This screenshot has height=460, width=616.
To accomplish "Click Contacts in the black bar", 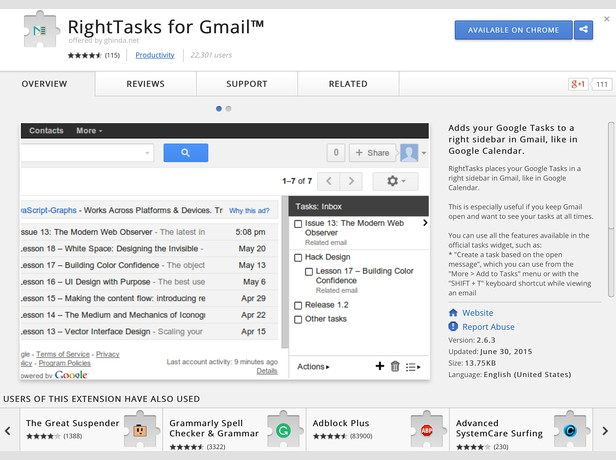I will click(x=46, y=131).
